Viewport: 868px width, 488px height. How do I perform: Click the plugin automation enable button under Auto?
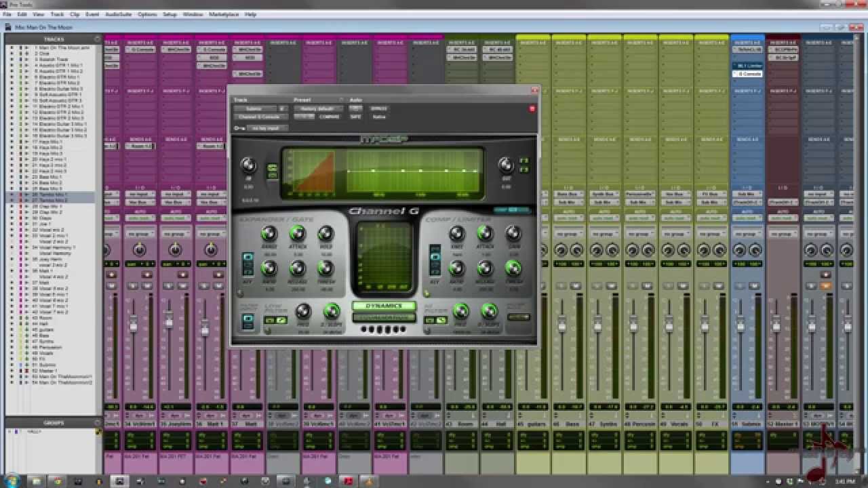pos(355,108)
